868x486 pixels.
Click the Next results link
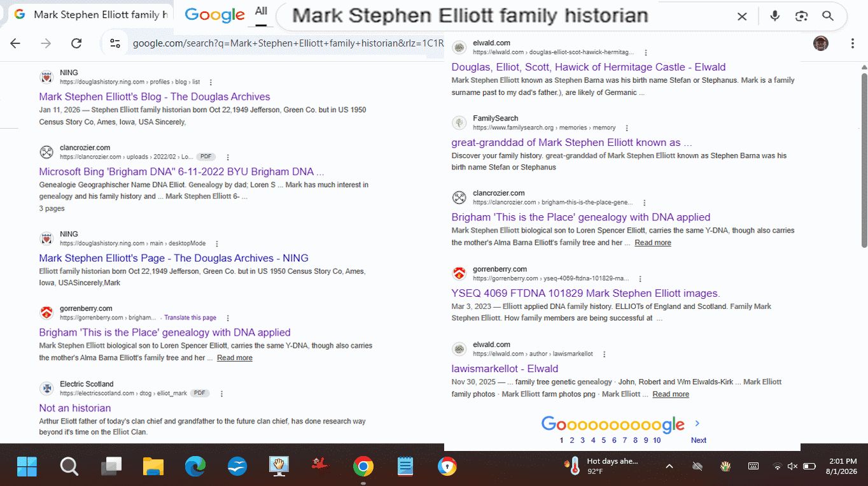point(699,440)
